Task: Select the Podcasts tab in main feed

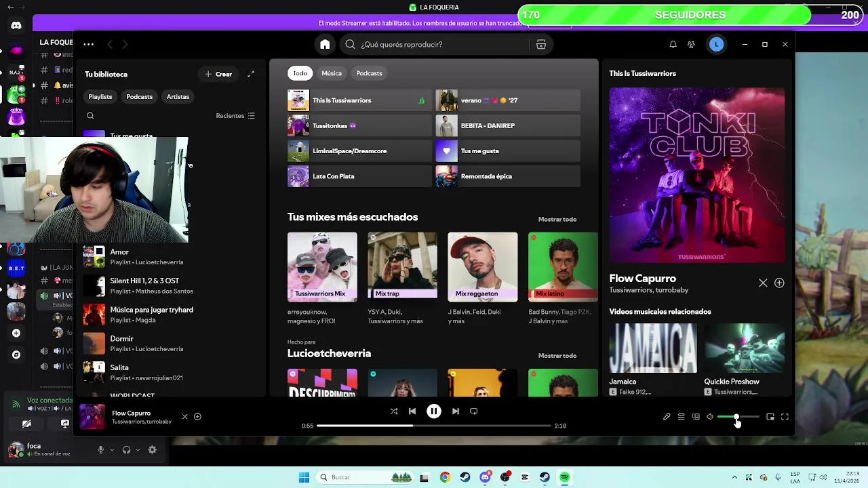Action: click(x=369, y=73)
